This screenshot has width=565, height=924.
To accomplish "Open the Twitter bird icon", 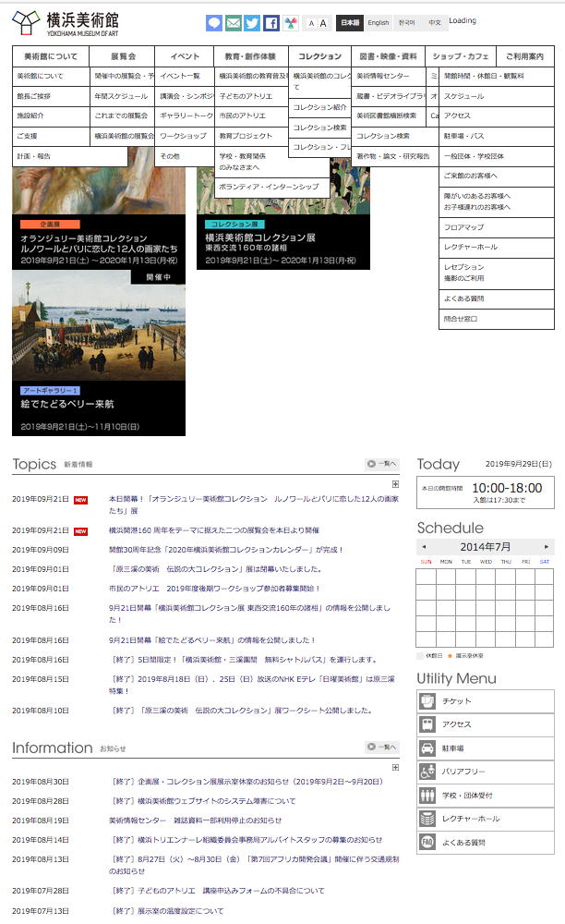I will [x=252, y=23].
